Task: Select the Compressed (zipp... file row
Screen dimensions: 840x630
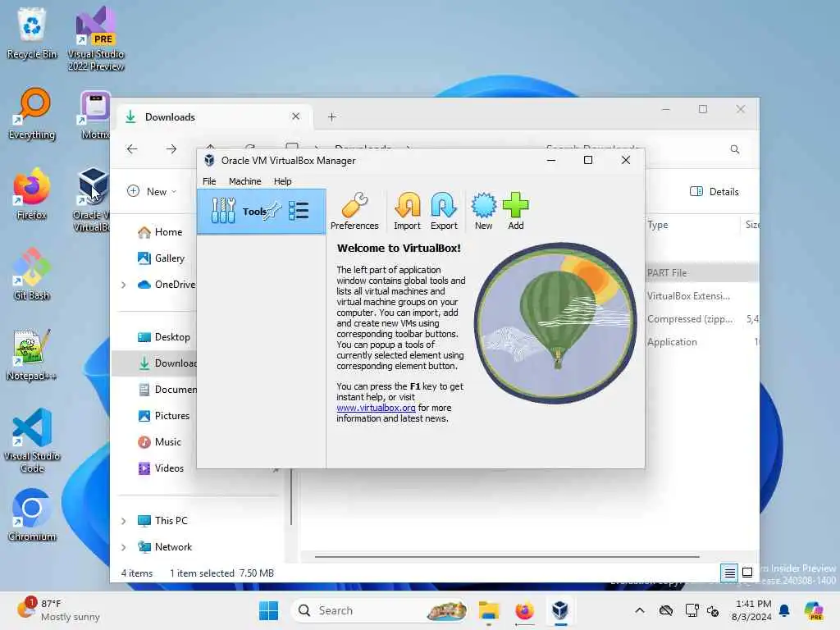Action: pyautogui.click(x=702, y=319)
